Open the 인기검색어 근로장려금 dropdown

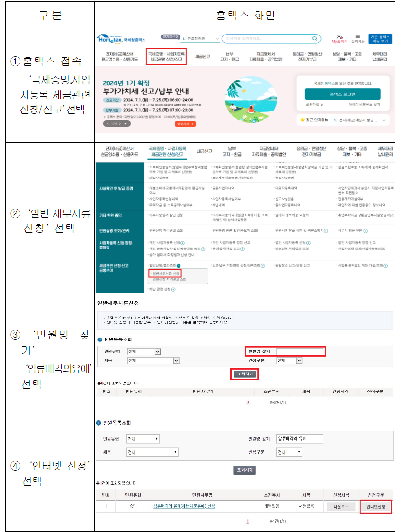click(x=201, y=39)
